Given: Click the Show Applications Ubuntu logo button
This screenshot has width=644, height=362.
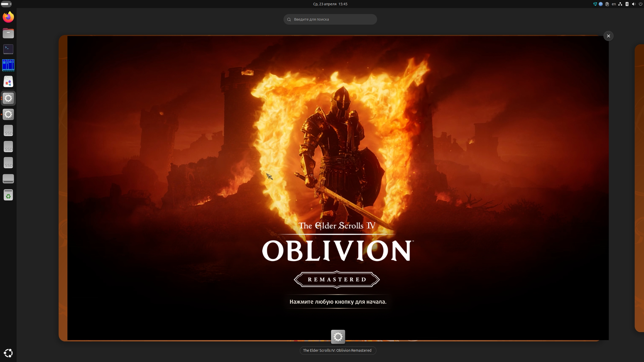Looking at the screenshot, I should 8,353.
